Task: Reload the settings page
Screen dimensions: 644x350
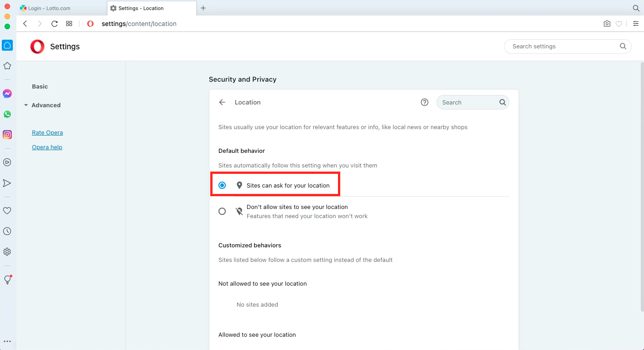Action: pos(54,24)
